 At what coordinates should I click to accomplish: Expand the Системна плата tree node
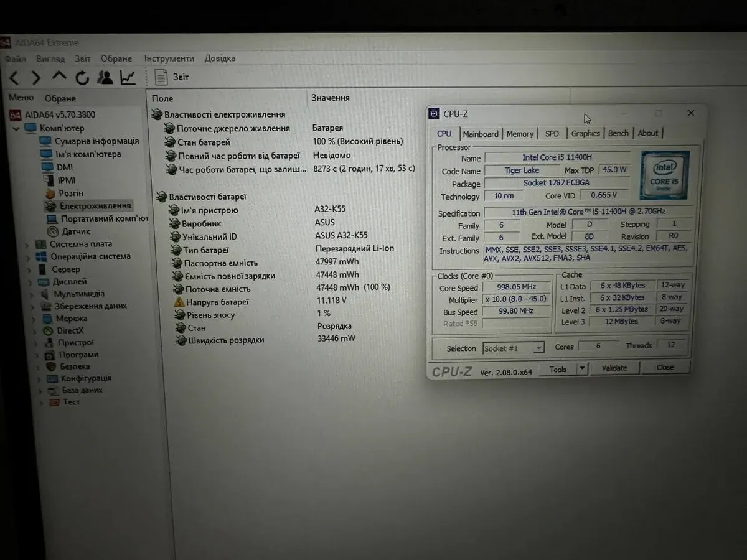[x=27, y=245]
